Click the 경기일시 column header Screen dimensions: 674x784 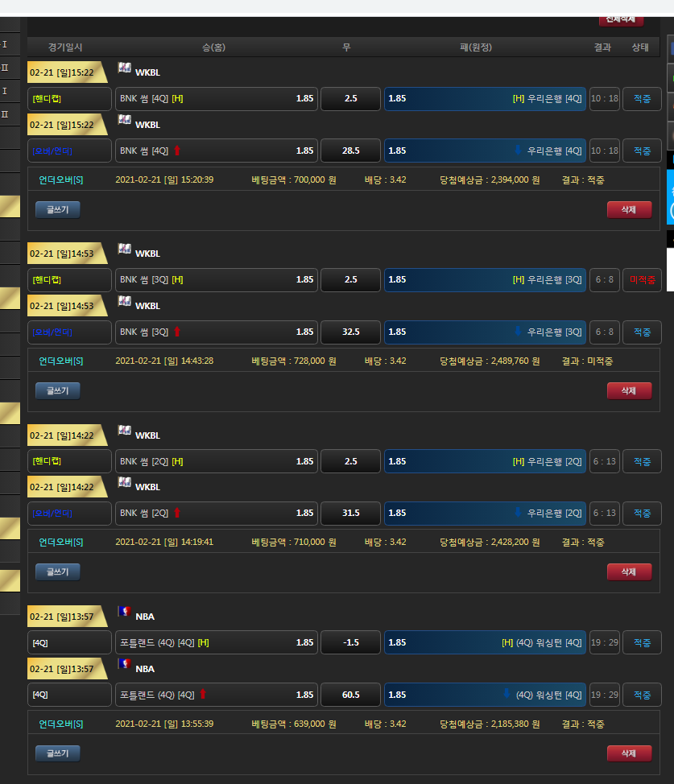[x=65, y=47]
